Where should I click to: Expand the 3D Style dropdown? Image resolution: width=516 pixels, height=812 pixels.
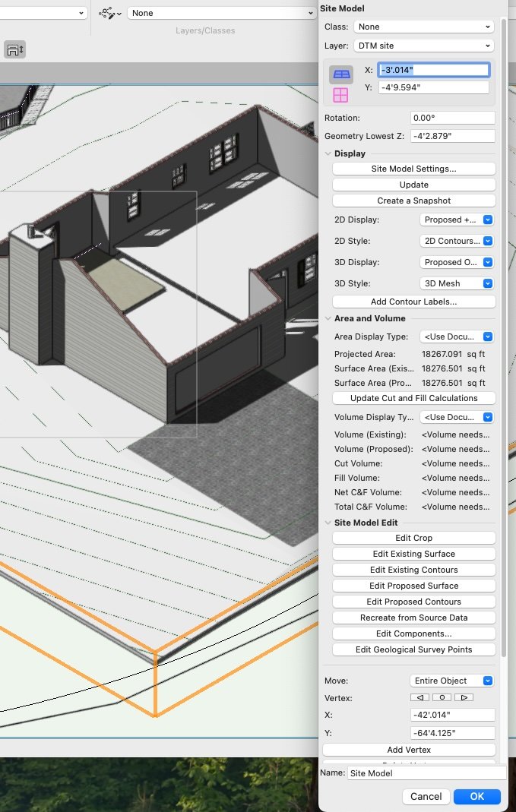pos(457,283)
